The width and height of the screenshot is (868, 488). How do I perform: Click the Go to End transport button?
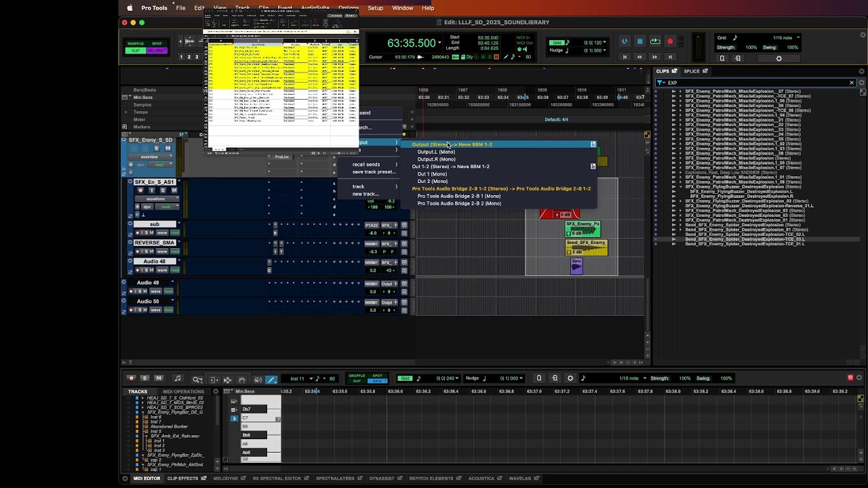pyautogui.click(x=670, y=57)
